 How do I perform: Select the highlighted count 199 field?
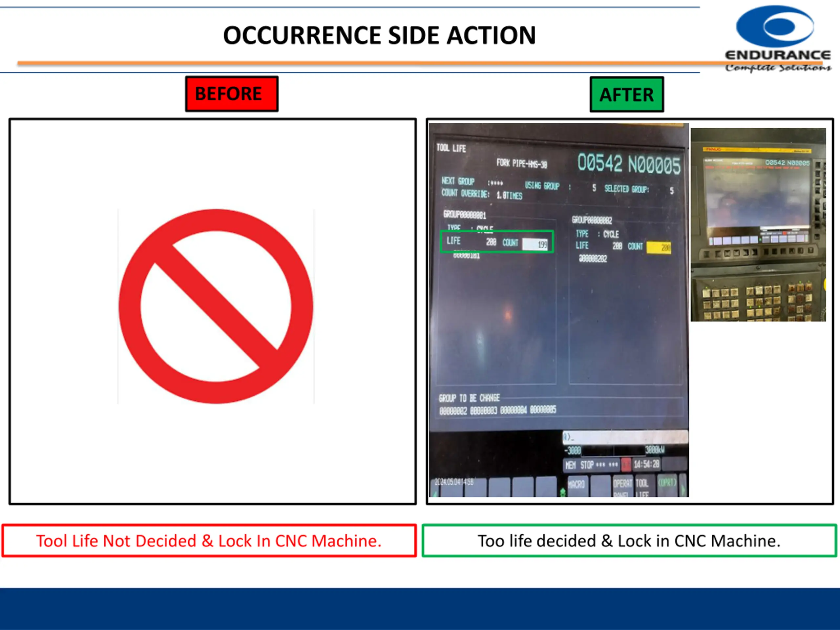click(535, 244)
